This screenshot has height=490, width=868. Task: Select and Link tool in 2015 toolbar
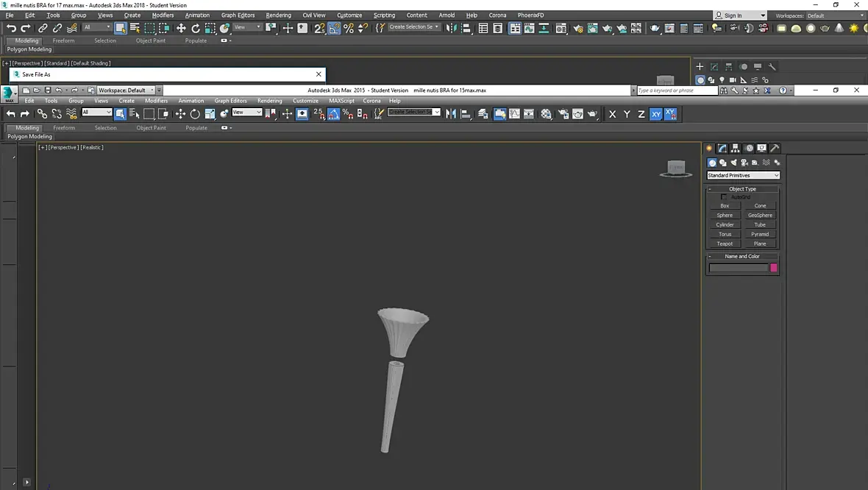tap(42, 114)
